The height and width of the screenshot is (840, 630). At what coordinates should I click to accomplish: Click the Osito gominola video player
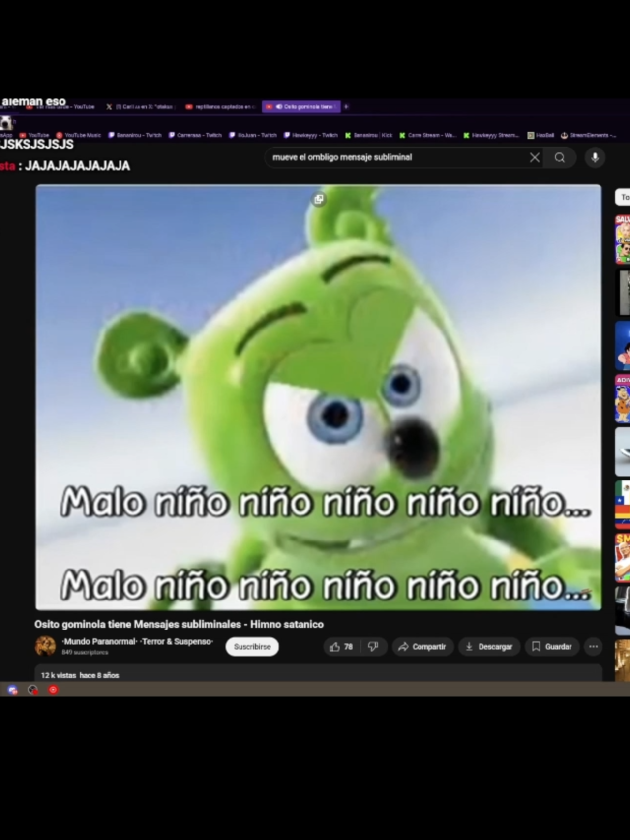318,397
